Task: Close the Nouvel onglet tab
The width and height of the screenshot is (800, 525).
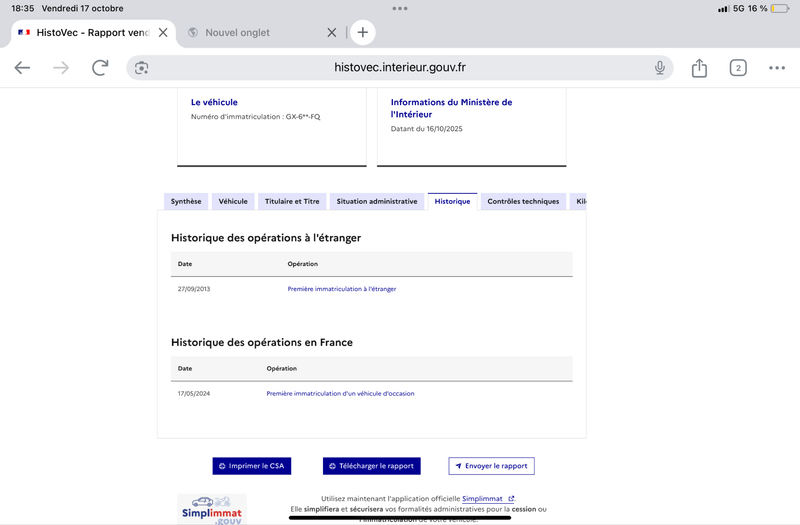Action: tap(332, 32)
